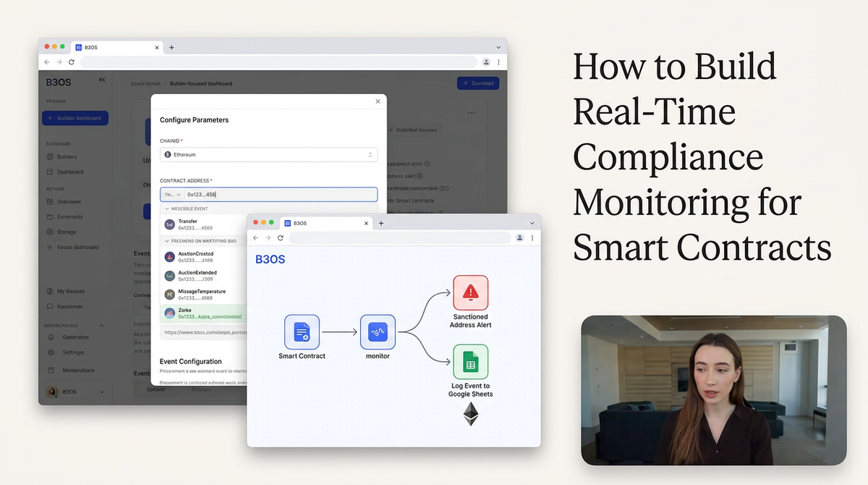The image size is (868, 485).
Task: Click the Builder-focused dashboard breadcrumb
Action: [201, 84]
